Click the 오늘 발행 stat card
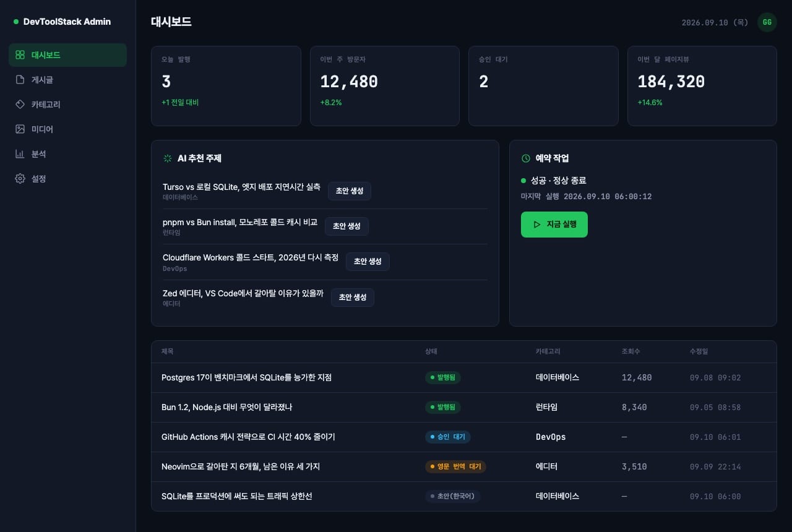This screenshot has height=532, width=792. pos(226,86)
